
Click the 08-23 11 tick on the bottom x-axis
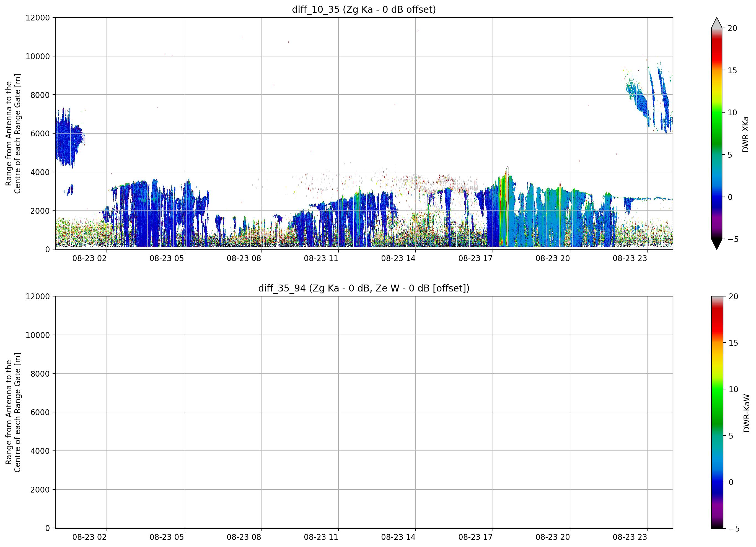click(x=321, y=537)
